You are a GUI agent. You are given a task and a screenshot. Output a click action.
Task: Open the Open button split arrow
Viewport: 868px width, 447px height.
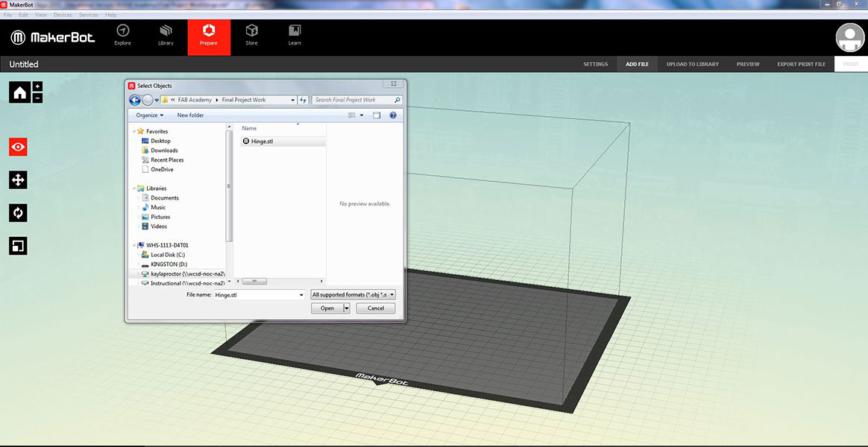(347, 308)
